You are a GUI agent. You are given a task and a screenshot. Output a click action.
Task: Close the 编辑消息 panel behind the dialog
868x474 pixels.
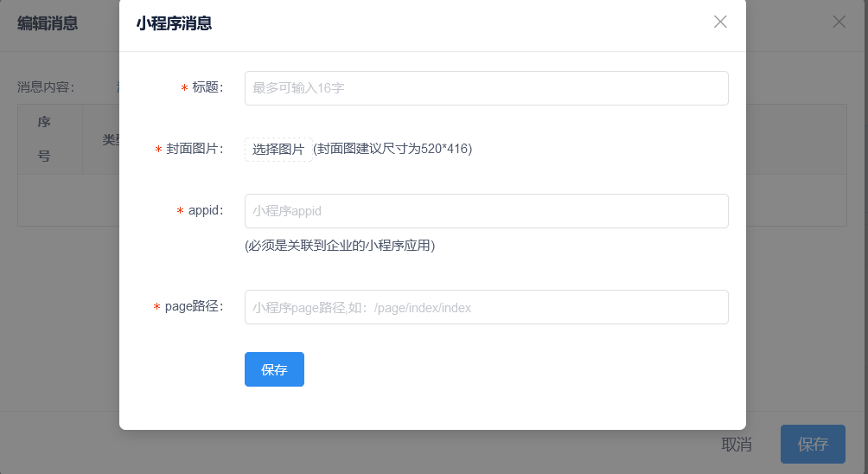point(839,22)
